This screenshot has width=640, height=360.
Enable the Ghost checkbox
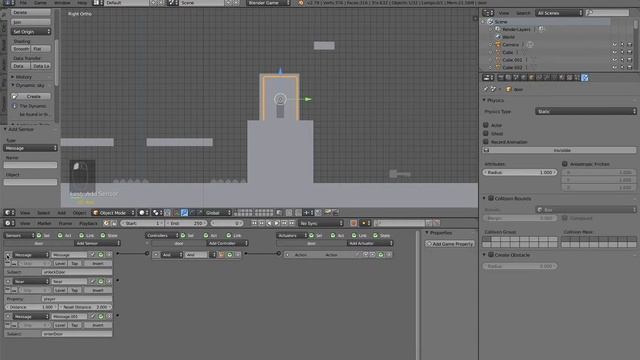[x=486, y=133]
